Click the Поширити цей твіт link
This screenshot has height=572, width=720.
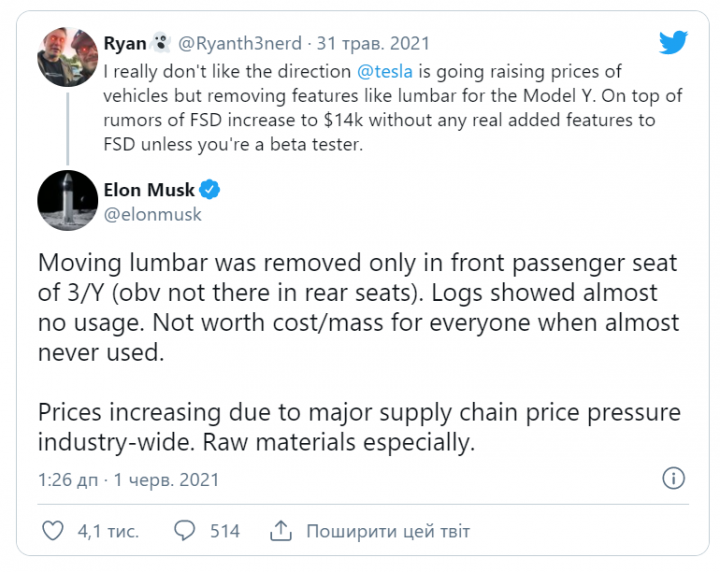pyautogui.click(x=387, y=531)
